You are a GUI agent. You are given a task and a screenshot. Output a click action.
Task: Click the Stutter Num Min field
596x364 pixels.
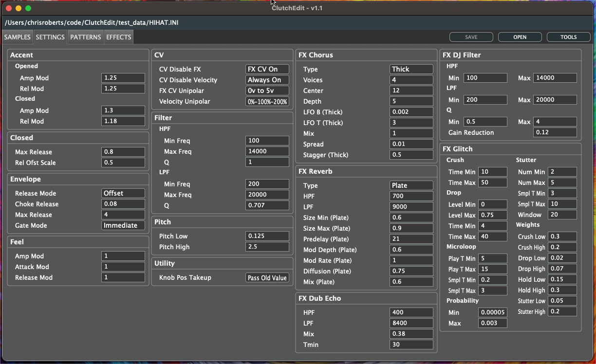pos(562,172)
